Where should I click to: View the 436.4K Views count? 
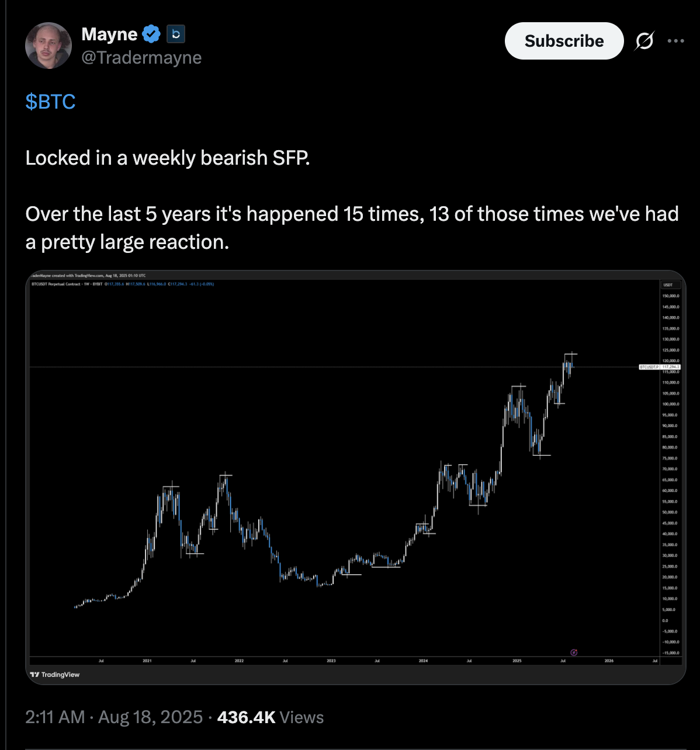tap(270, 717)
